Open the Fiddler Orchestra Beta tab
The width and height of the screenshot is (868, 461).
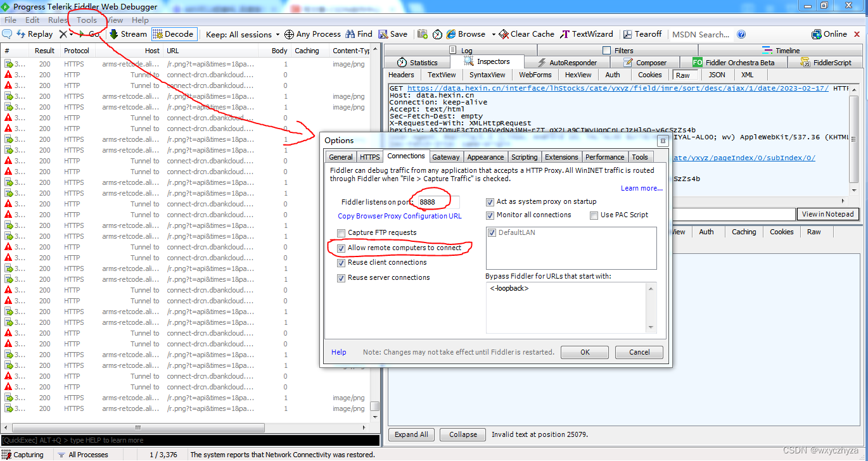coord(734,62)
